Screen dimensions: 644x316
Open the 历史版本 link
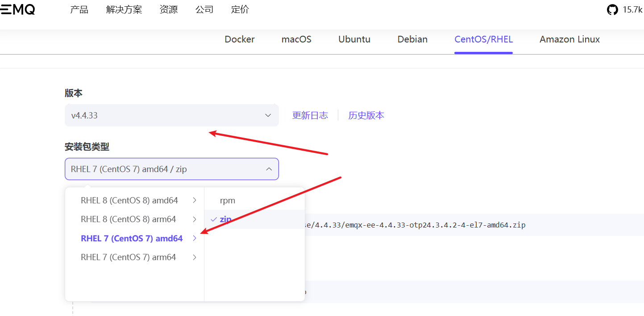coord(366,115)
